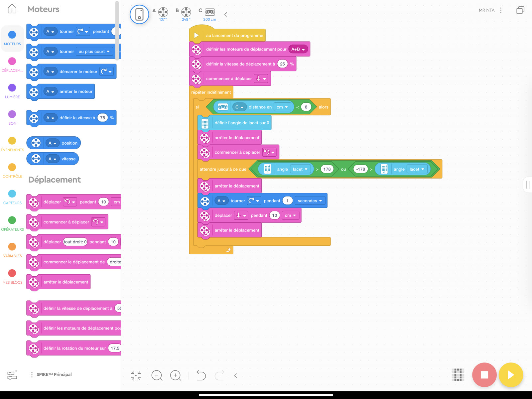Redo the last undone action

pos(219,375)
